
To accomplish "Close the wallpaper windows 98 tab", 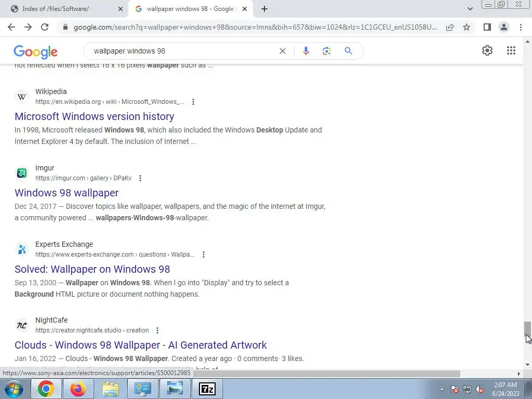I will click(x=245, y=9).
